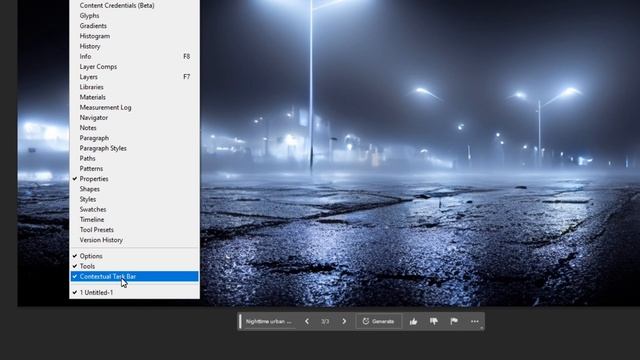Open the Materials panel
This screenshot has width=640, height=360.
[x=134, y=97]
